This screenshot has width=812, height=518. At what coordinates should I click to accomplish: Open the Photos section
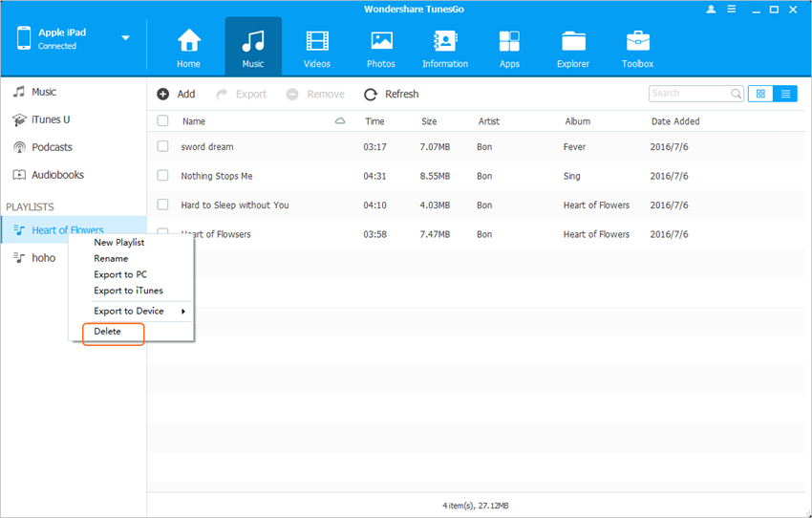381,48
